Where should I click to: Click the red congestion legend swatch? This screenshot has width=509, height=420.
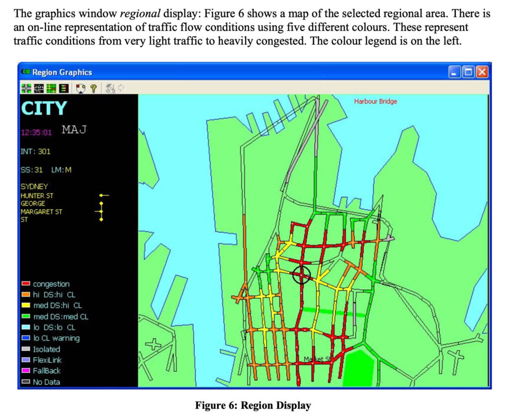point(26,284)
